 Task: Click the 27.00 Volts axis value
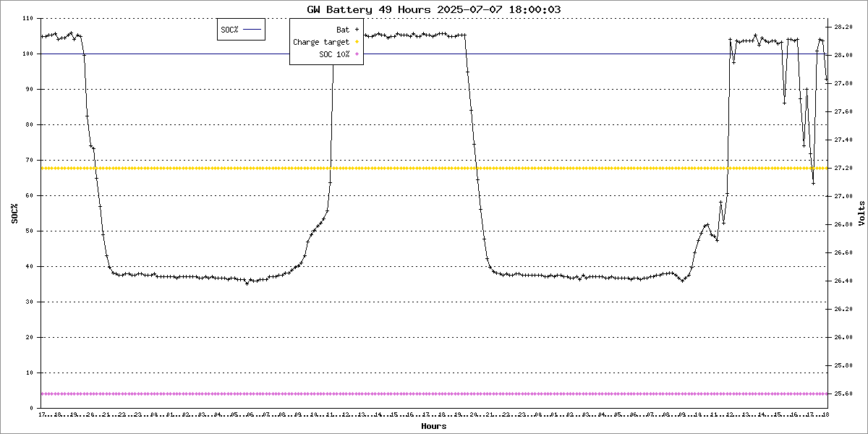pyautogui.click(x=843, y=196)
